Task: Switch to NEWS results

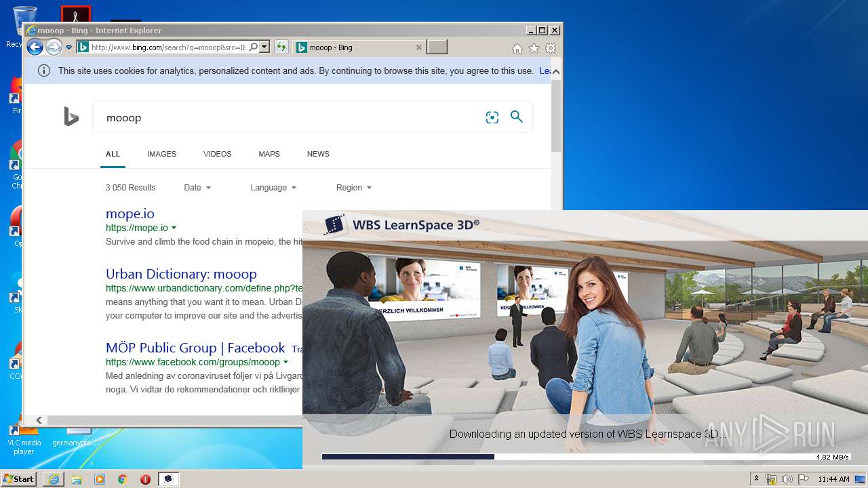Action: (x=318, y=154)
